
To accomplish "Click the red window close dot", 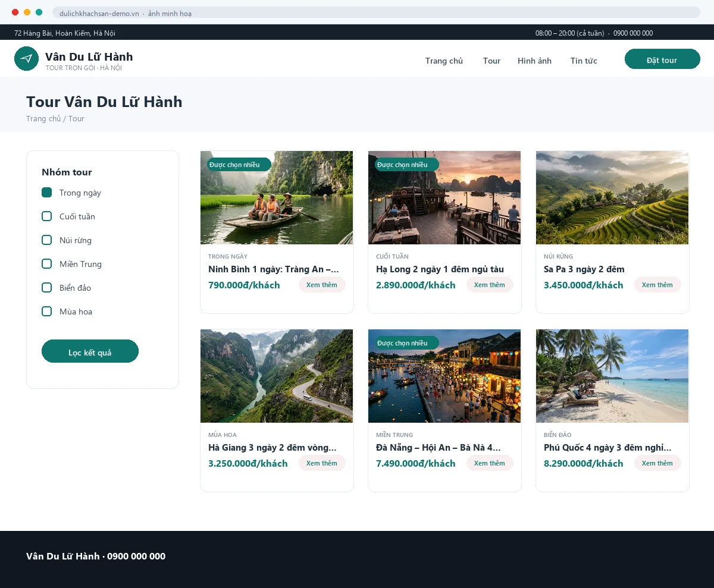I will 15,12.
